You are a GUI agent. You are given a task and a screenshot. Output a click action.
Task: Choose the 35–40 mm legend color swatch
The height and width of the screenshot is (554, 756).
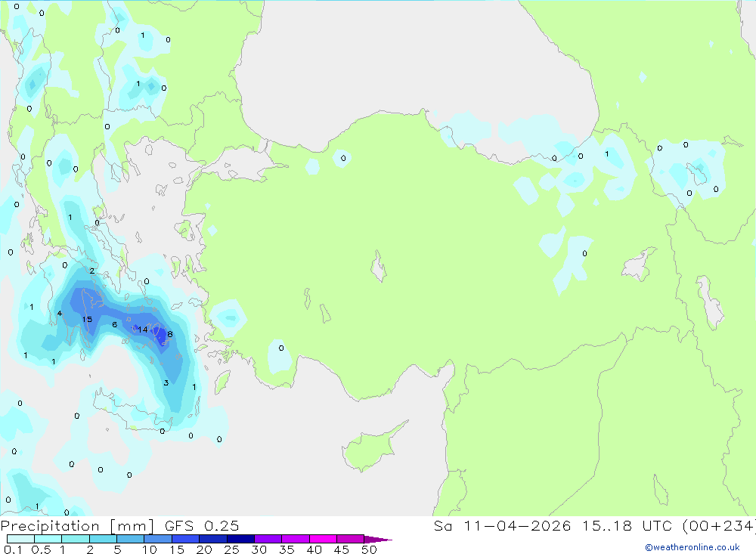pyautogui.click(x=296, y=539)
